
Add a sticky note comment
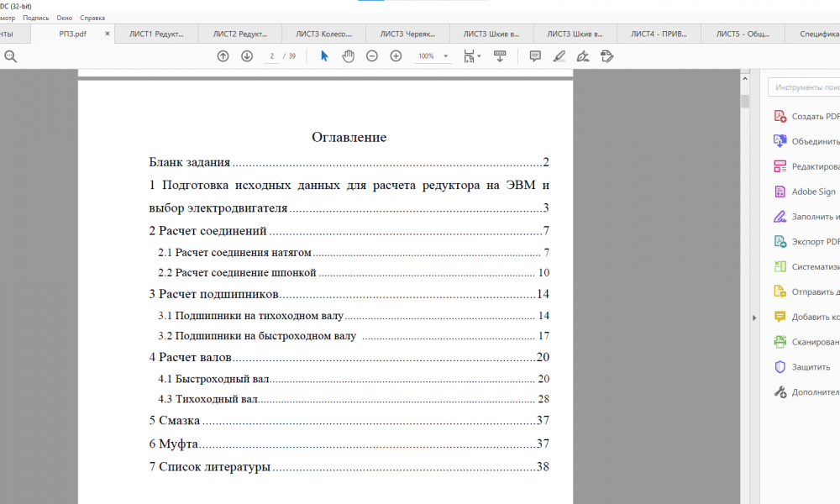535,56
